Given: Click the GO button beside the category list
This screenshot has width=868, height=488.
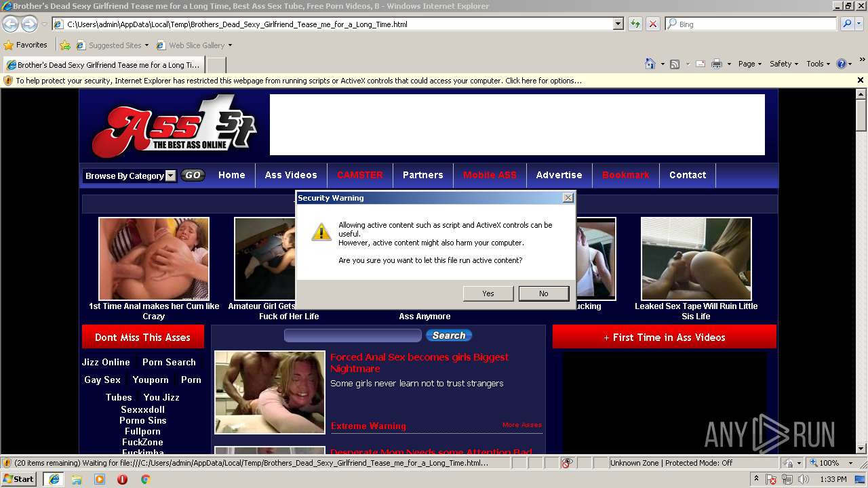Looking at the screenshot, I should click(x=193, y=175).
